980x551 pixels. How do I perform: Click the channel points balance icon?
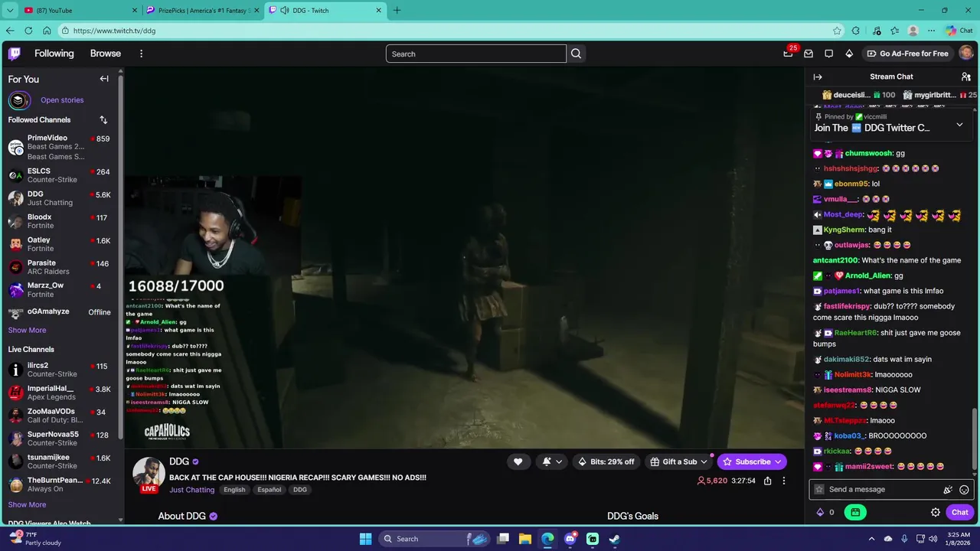coord(821,513)
